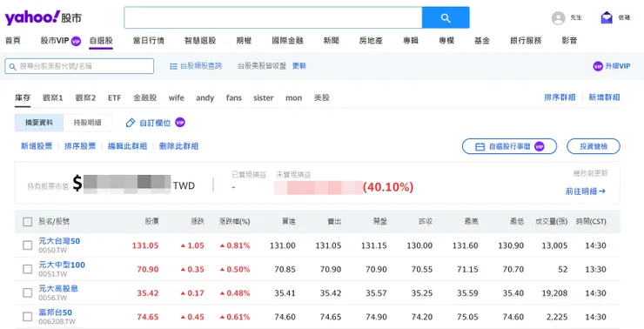This screenshot has height=329, width=644.
Task: Select the 持股明細 view tab
Action: click(88, 123)
